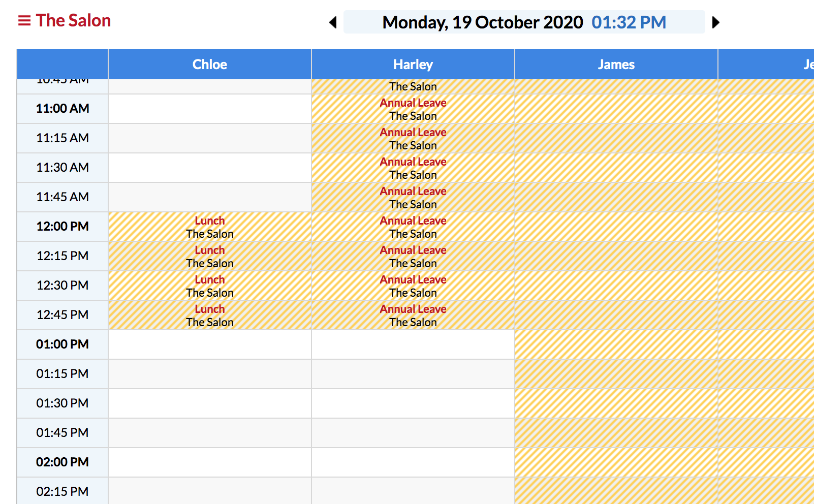Click the 01:00 PM time label
The width and height of the screenshot is (814, 504).
62,344
